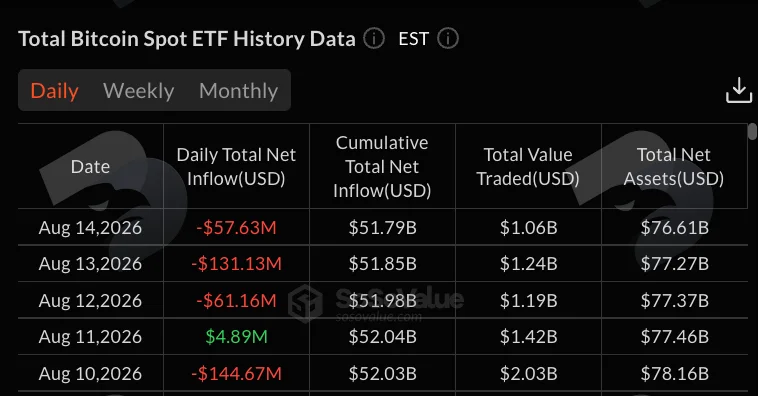758x396 pixels.
Task: Click the $76.61B total net assets cell
Action: (x=674, y=227)
